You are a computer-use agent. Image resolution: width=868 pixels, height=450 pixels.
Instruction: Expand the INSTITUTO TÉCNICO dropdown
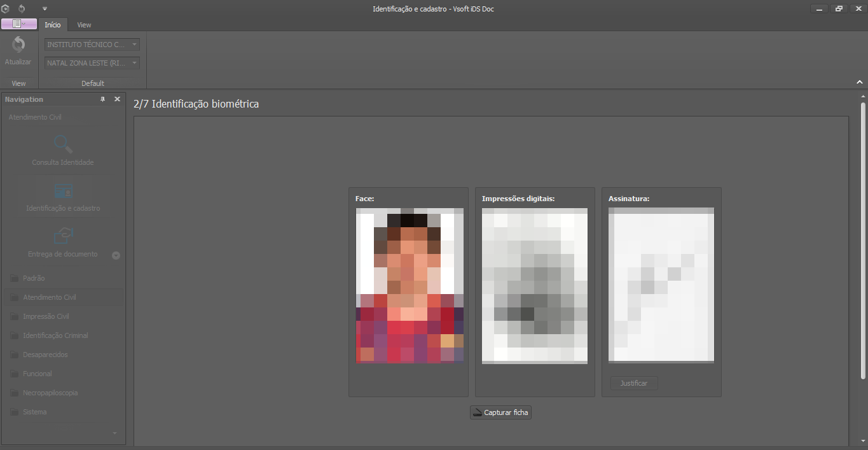point(135,45)
